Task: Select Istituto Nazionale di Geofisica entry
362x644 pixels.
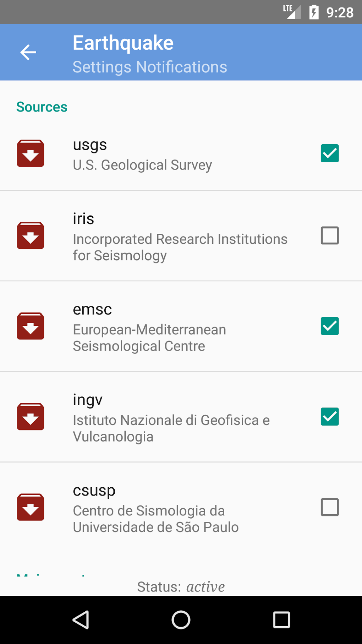Action: [x=171, y=428]
